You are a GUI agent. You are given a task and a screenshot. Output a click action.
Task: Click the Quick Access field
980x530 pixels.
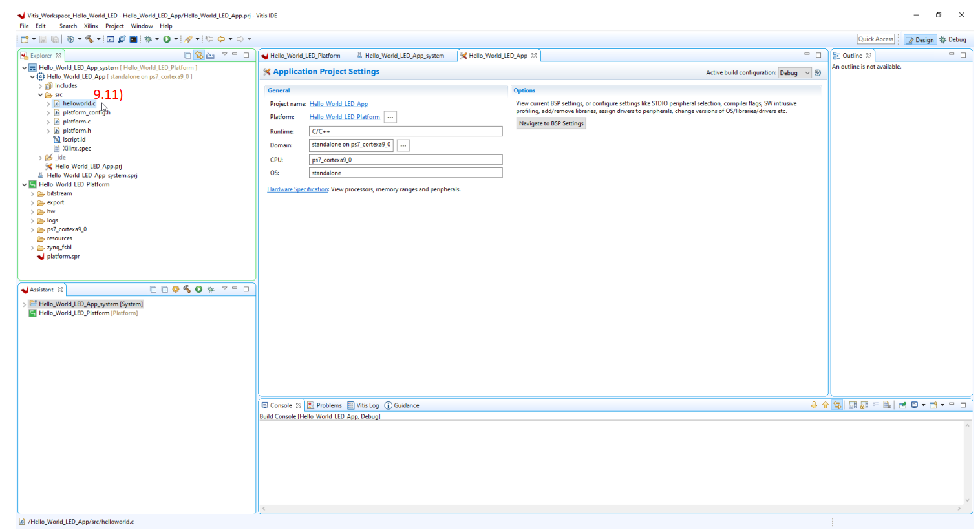(876, 39)
